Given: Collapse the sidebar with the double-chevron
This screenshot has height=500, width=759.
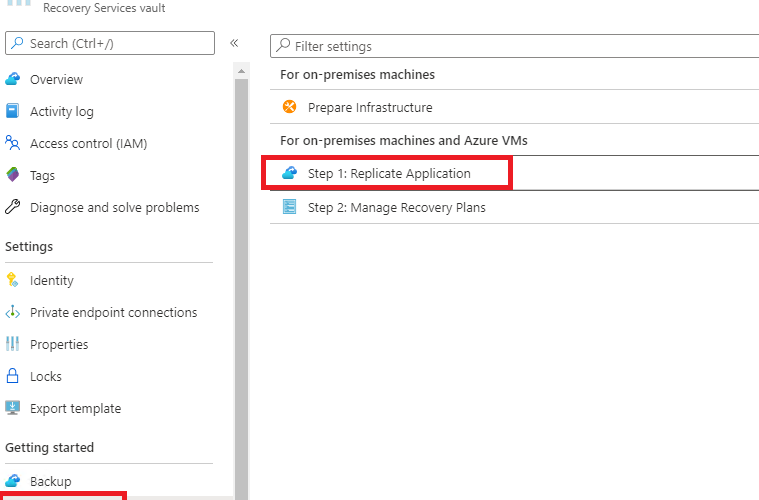Looking at the screenshot, I should point(234,43).
